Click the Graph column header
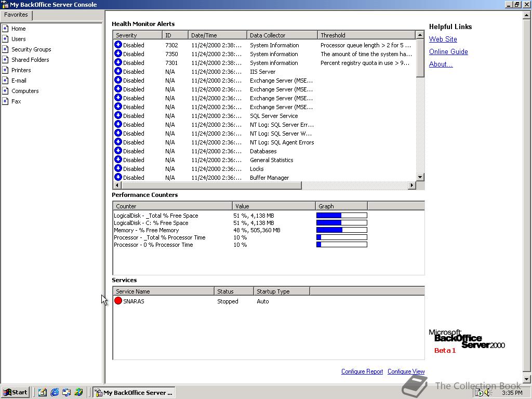This screenshot has width=532, height=399. (x=341, y=206)
